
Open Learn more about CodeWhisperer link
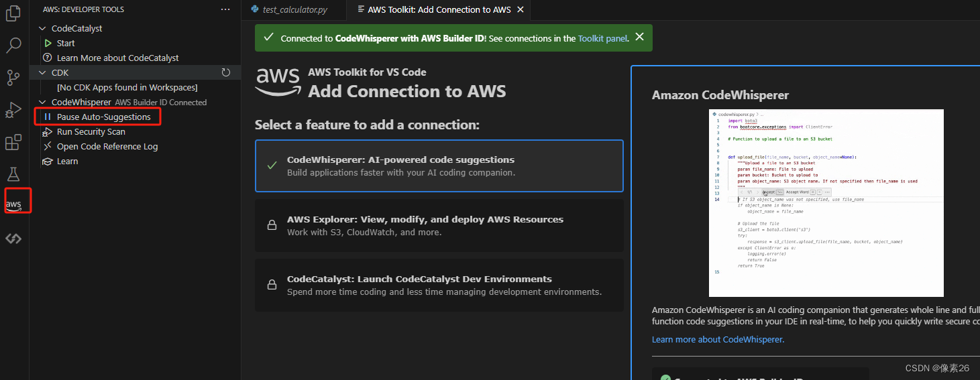coord(718,339)
